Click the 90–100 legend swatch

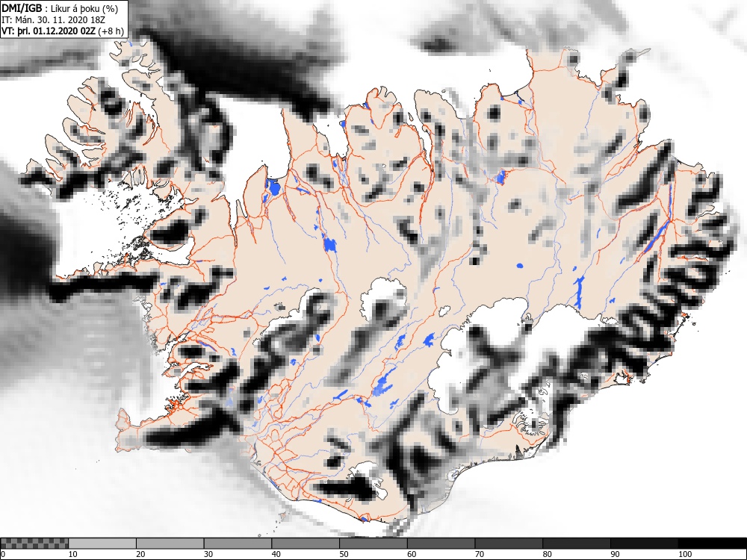click(x=644, y=544)
